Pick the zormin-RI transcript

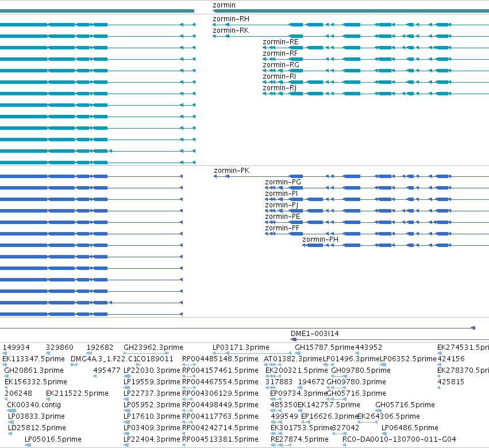point(279,76)
